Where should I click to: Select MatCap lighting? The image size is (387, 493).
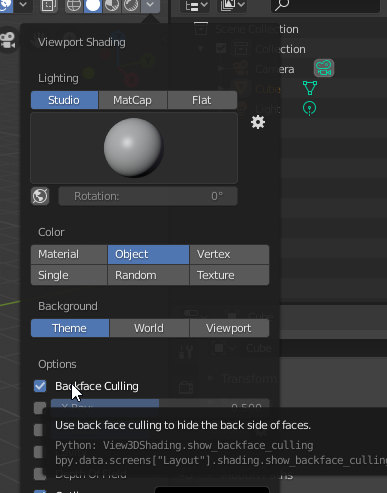pos(133,100)
